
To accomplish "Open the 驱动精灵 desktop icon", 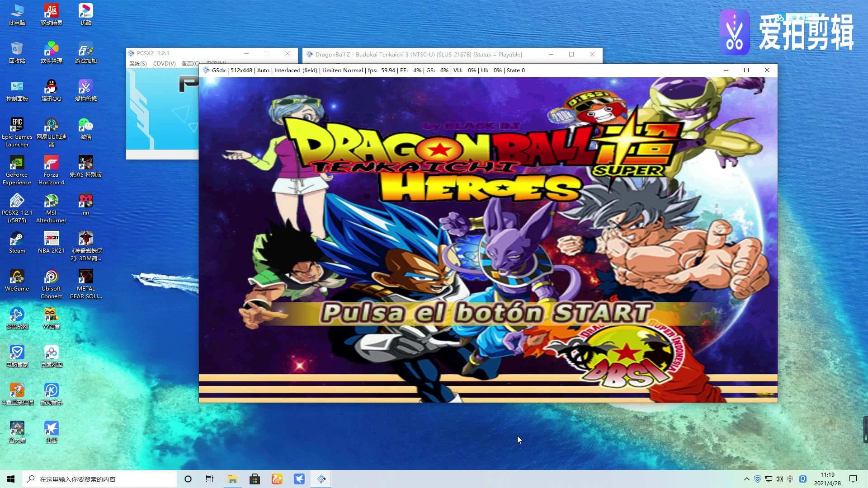I will tap(51, 14).
